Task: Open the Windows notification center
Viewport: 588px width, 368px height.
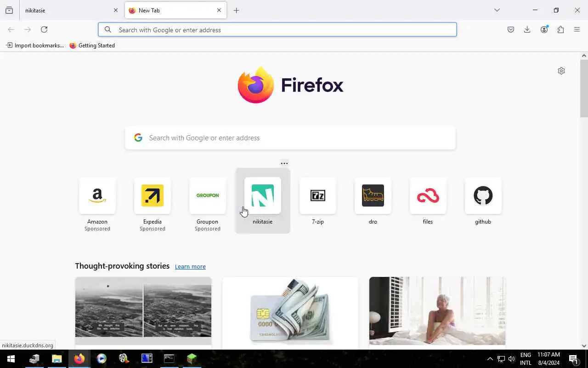Action: (573, 359)
